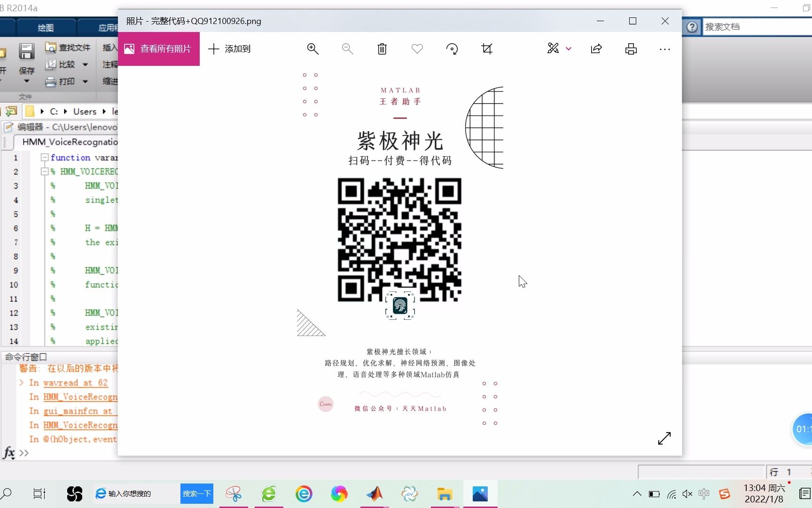Screen dimensions: 812x508
Task: Click line number 8 in editor
Action: [16, 256]
